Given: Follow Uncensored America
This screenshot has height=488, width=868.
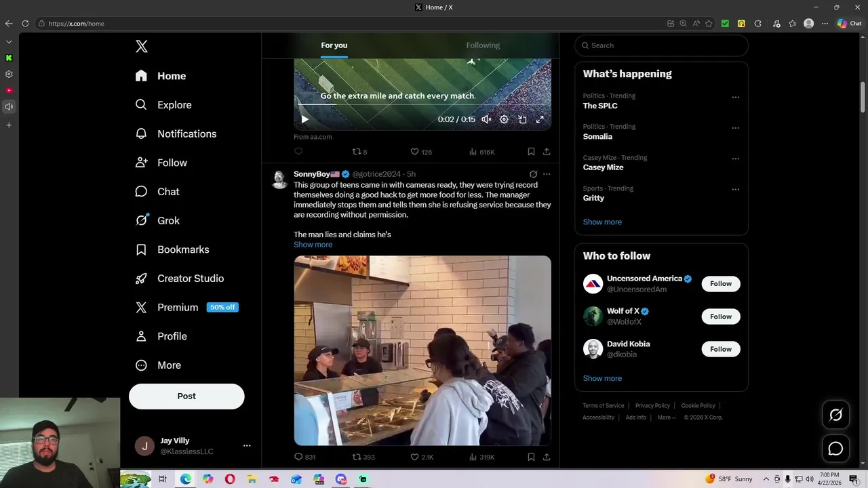Looking at the screenshot, I should 721,284.
